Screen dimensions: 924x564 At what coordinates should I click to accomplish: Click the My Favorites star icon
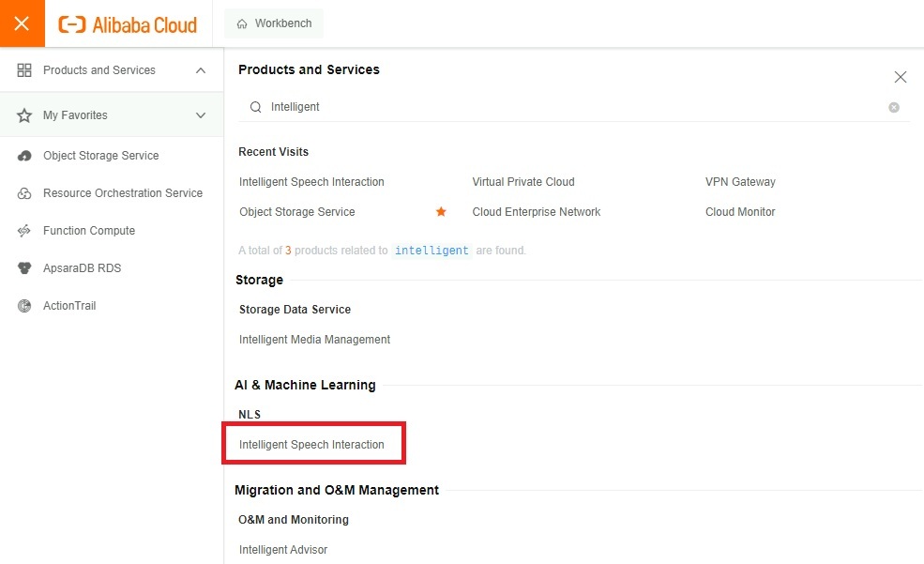point(25,114)
